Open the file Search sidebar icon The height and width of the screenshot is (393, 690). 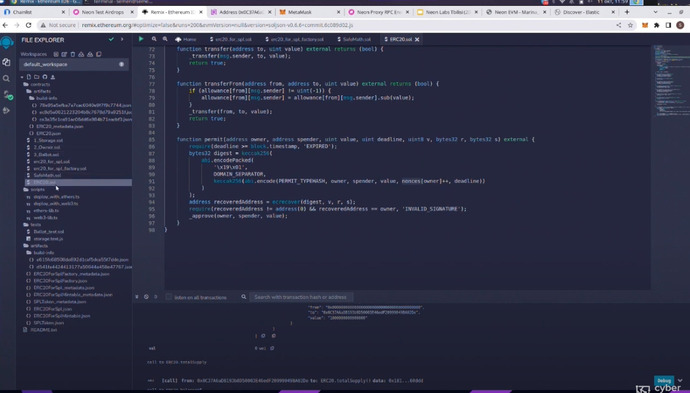[x=6, y=79]
